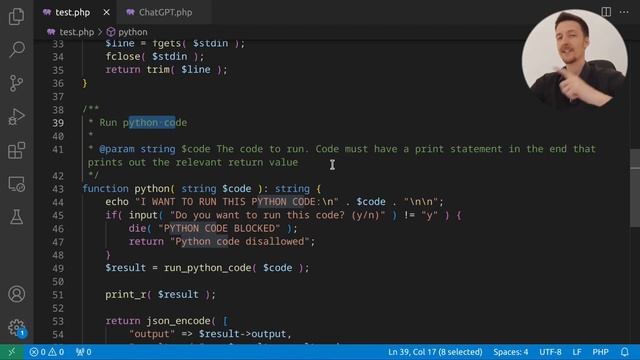Click the ports forwarded indicator showing 0
The image size is (640, 360).
[84, 352]
